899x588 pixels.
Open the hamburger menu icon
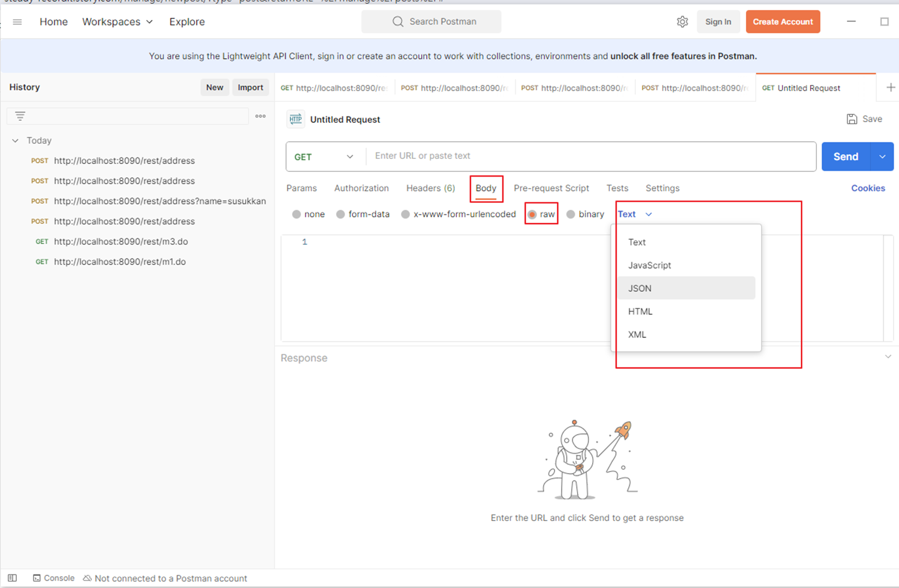pyautogui.click(x=17, y=22)
